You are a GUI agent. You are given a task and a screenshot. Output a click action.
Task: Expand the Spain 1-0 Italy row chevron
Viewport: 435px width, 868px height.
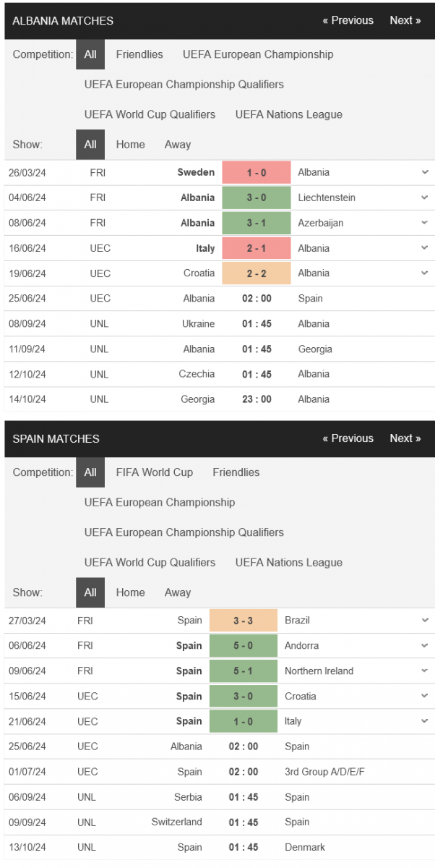point(425,721)
